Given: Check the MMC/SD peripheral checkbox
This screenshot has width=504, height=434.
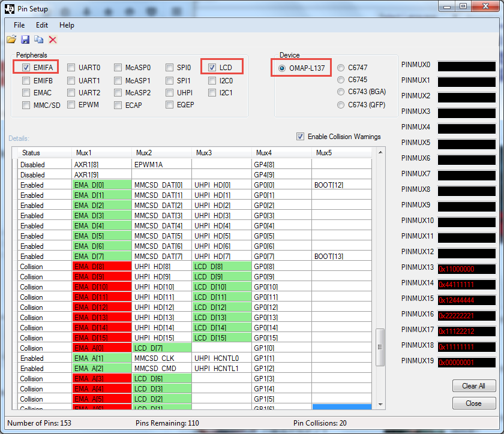Looking at the screenshot, I should (26, 105).
